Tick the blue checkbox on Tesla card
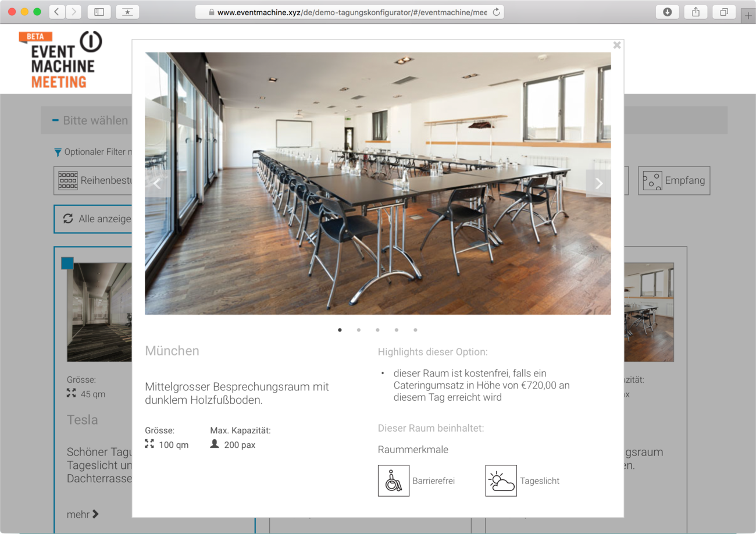756x534 pixels. click(67, 263)
